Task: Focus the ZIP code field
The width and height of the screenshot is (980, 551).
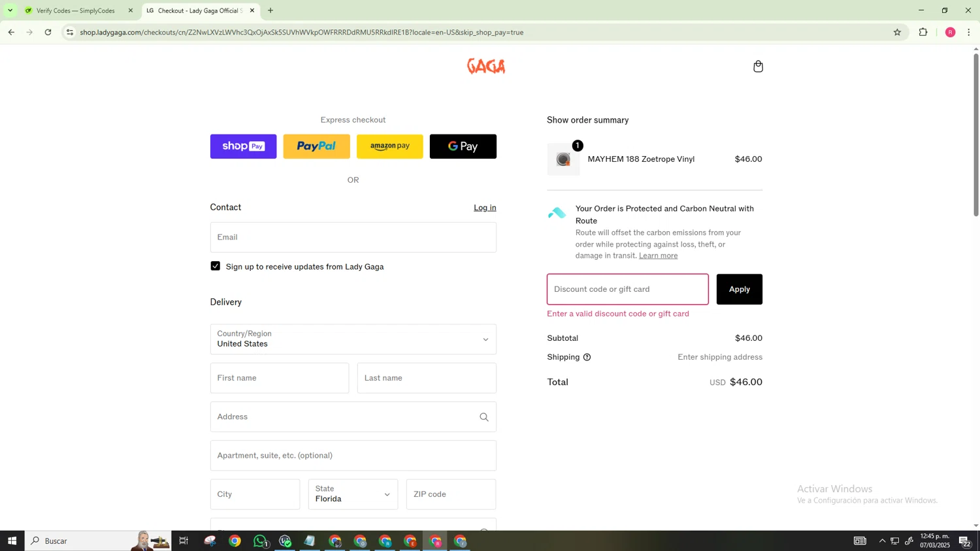Action: click(451, 494)
